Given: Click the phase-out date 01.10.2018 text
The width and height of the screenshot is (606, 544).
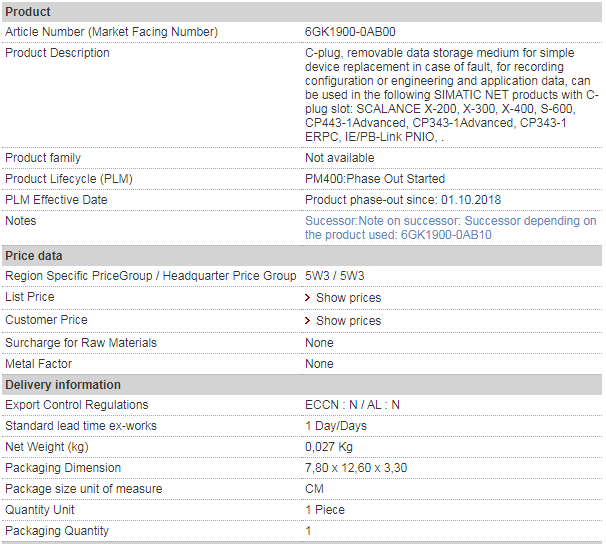Looking at the screenshot, I should tap(471, 200).
